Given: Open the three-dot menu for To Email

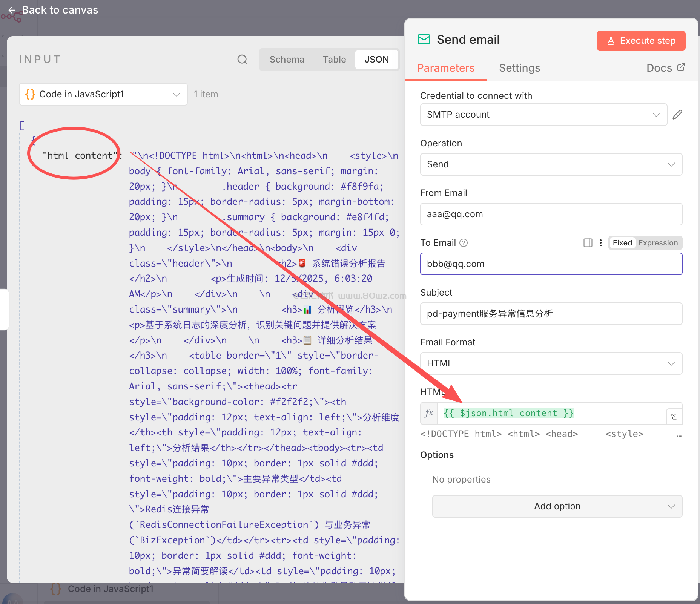Looking at the screenshot, I should (x=601, y=243).
